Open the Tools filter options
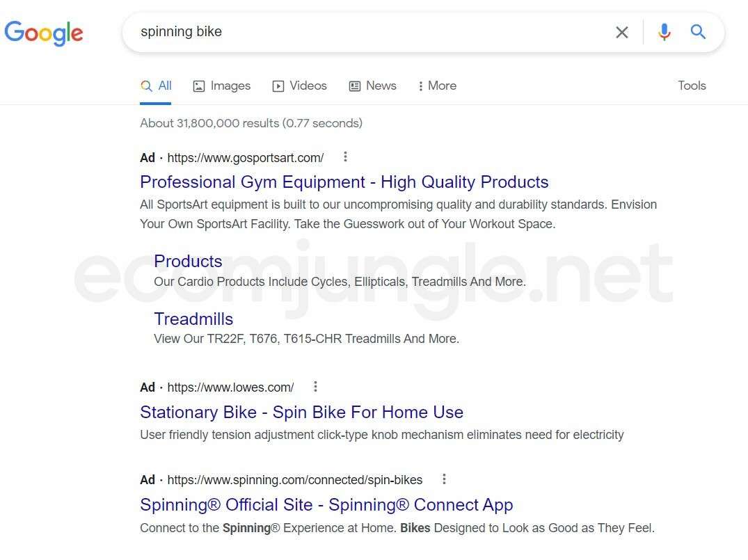 (x=692, y=86)
